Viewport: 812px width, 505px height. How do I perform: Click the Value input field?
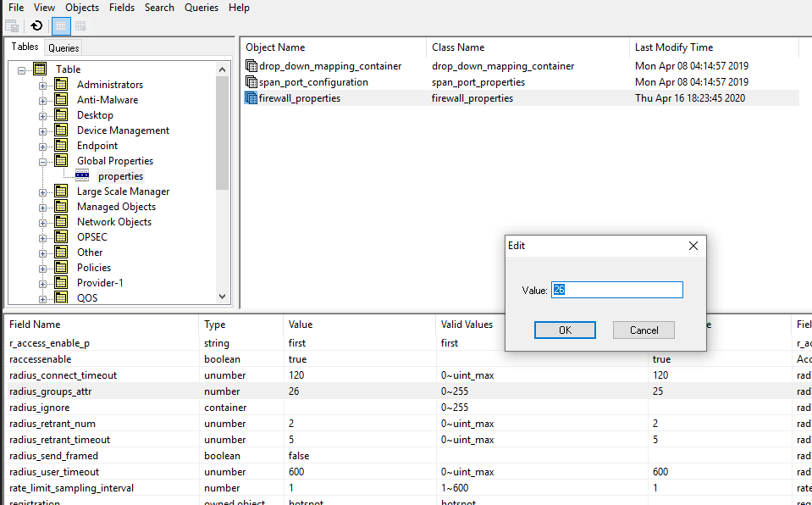point(617,290)
